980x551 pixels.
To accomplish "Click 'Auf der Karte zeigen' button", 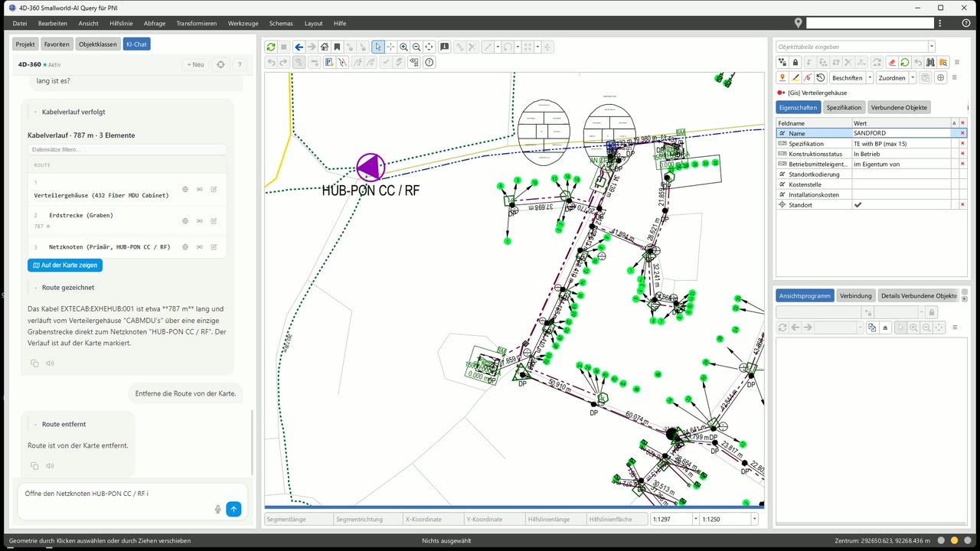I will click(65, 265).
